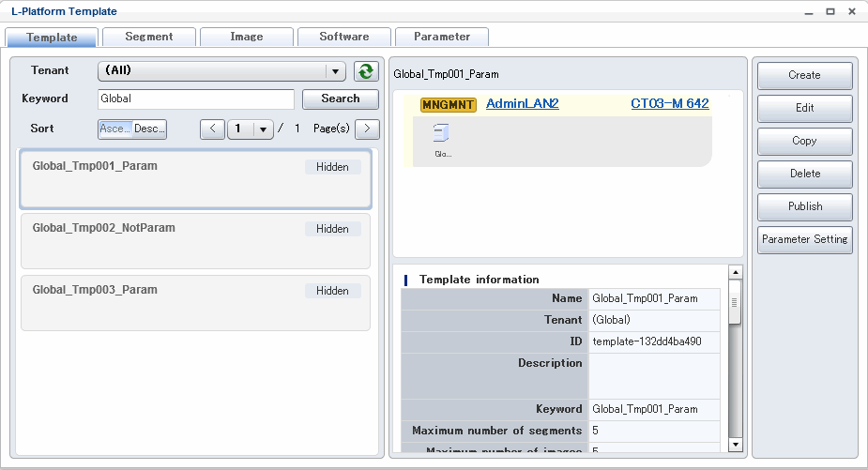Viewport: 868px width, 470px height.
Task: Click the MNGMNT segment badge
Action: pyautogui.click(x=448, y=104)
